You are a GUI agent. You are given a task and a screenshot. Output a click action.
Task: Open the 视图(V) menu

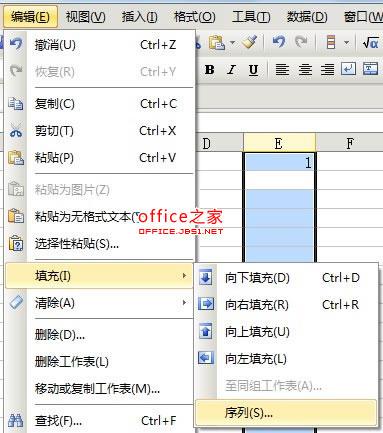point(86,16)
